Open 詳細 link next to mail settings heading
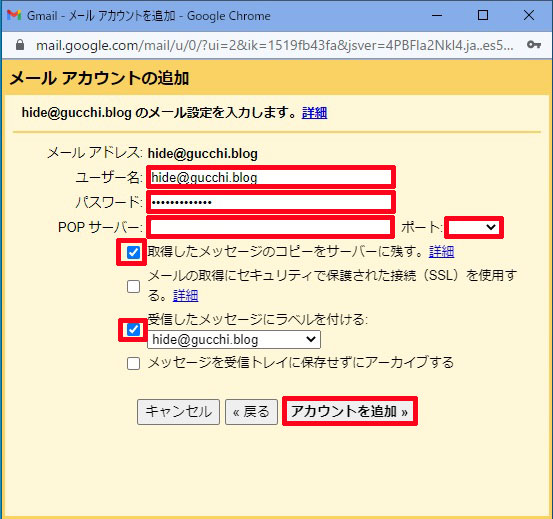The image size is (553, 519). point(315,113)
